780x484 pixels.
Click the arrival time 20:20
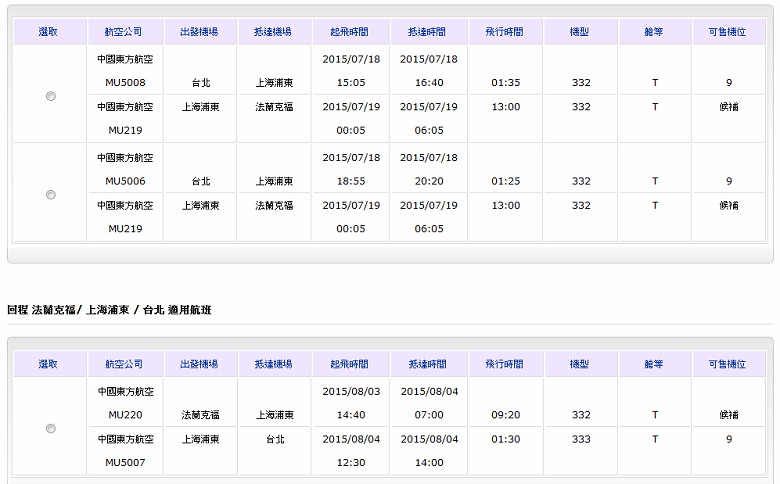[429, 181]
